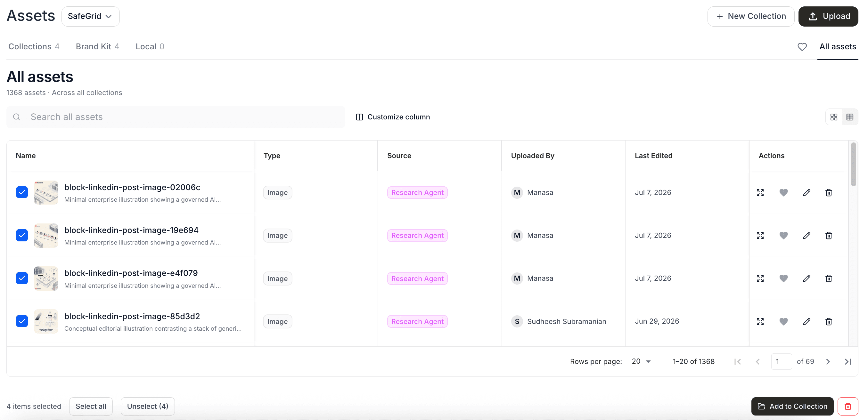Click the Add to Collection button
The image size is (868, 420).
click(792, 406)
